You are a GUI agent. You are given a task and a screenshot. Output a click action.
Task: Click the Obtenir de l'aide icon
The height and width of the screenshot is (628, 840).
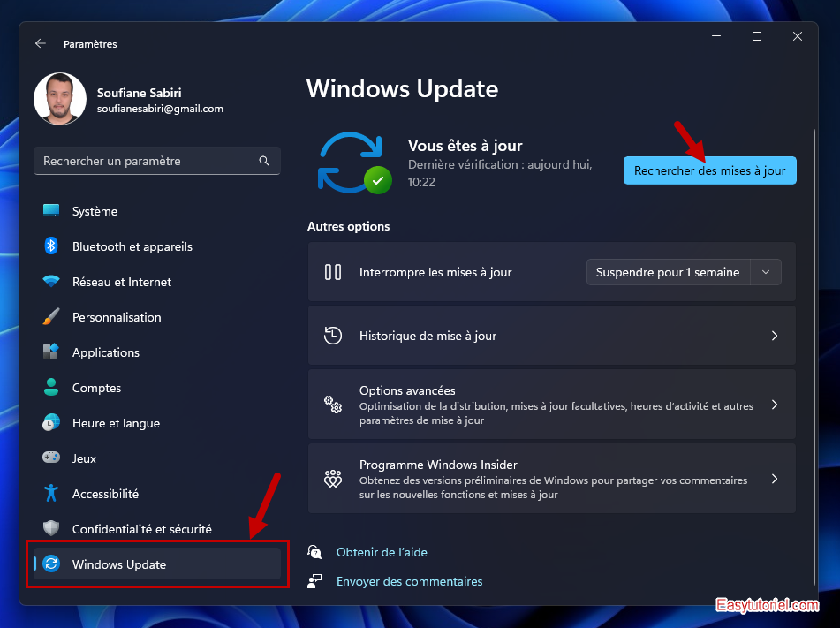[x=314, y=551]
